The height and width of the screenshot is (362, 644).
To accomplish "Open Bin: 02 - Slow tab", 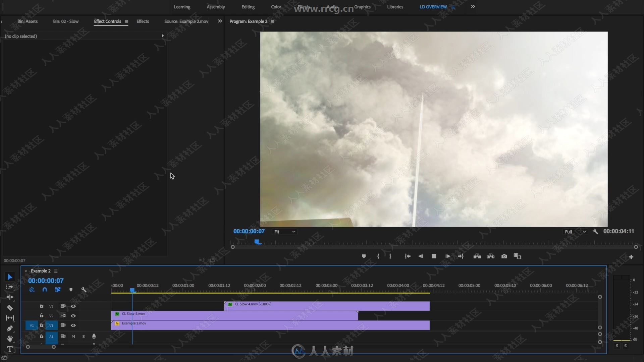I will point(66,21).
